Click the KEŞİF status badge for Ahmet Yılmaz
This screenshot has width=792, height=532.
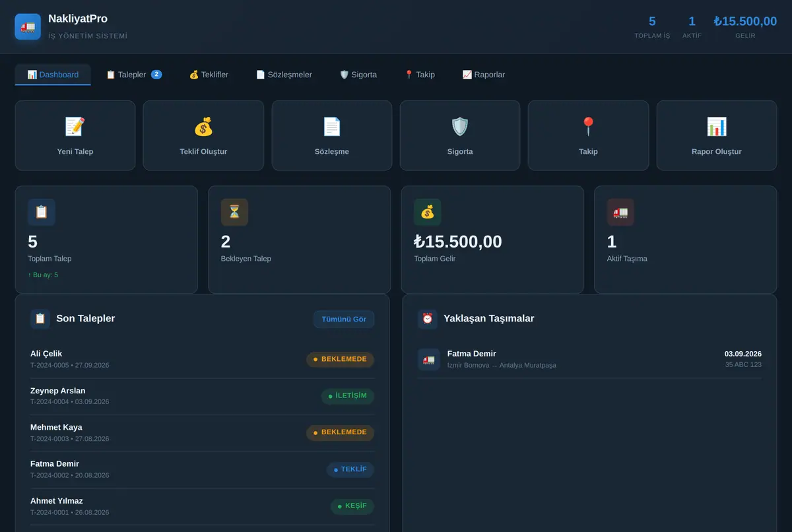(x=352, y=506)
